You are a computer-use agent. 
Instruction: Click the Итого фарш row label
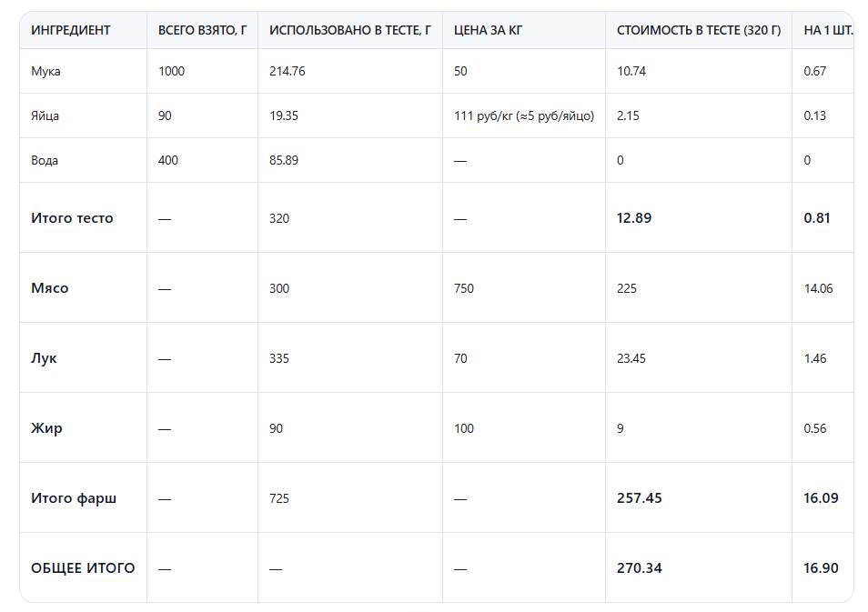(74, 498)
